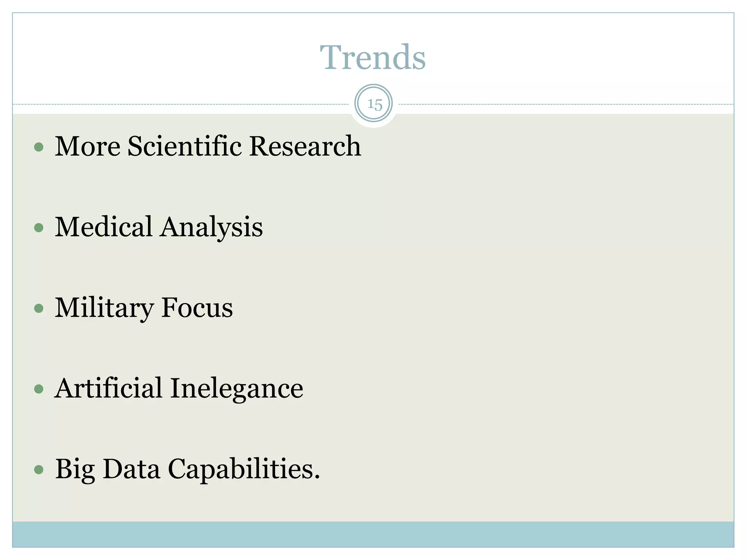747x560 pixels.
Task: Click the bullet dot before "More Scientific Research"
Action: click(x=39, y=147)
